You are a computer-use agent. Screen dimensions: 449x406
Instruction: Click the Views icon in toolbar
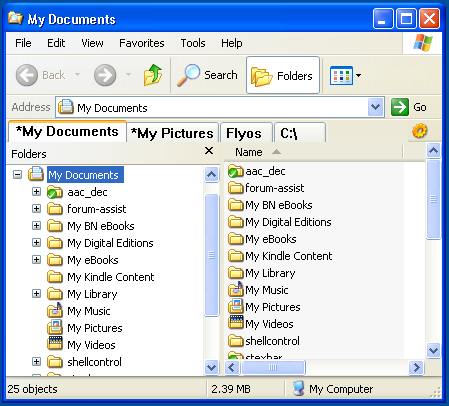341,76
